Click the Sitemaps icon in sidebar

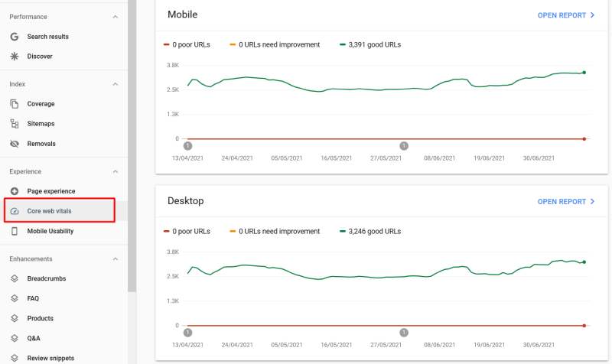(x=15, y=124)
